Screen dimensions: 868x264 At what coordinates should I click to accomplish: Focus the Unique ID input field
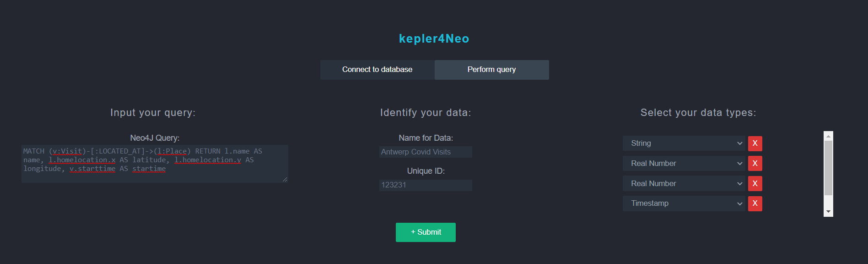[426, 185]
